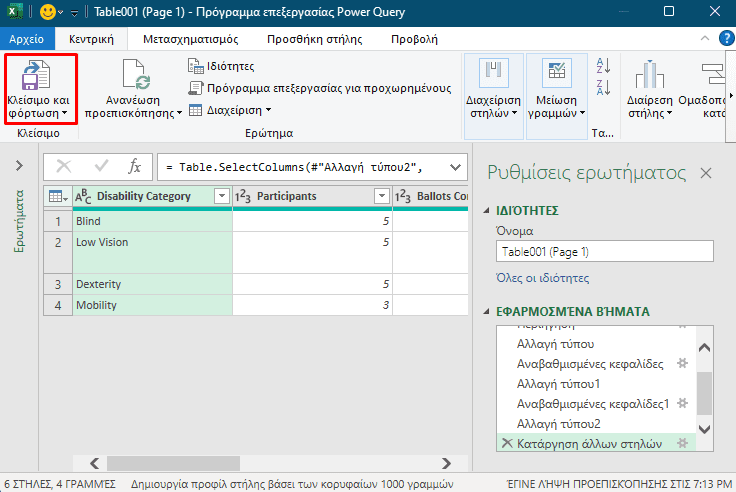736x492 pixels.
Task: Expand the formula bar with the chevron
Action: point(455,167)
